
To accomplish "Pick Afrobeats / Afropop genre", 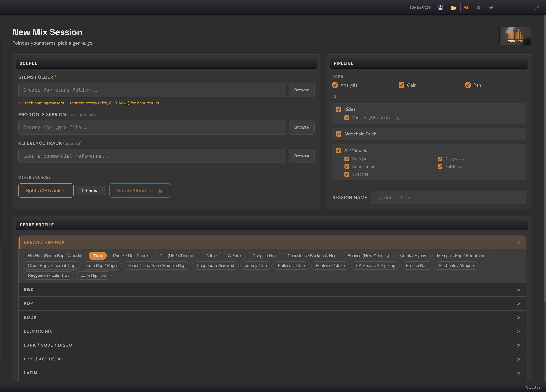I will (x=456, y=266).
